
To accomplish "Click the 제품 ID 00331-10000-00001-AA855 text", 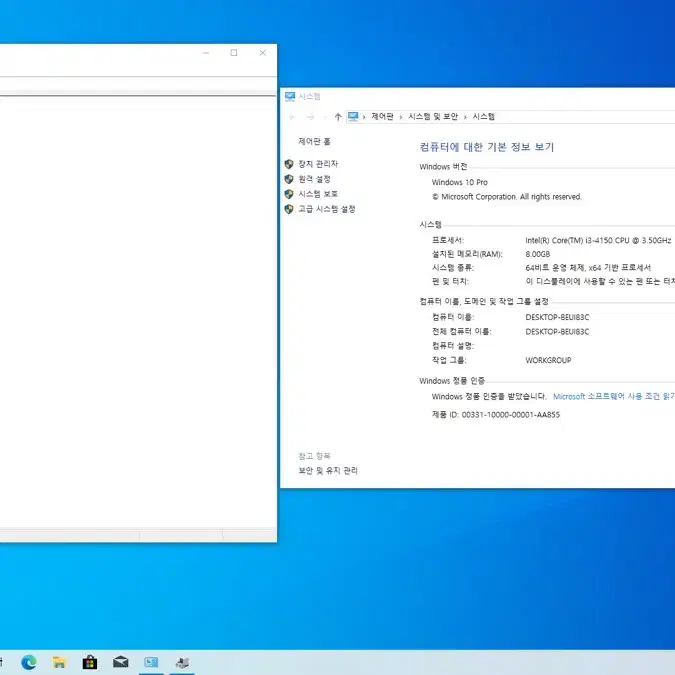I will coord(496,415).
